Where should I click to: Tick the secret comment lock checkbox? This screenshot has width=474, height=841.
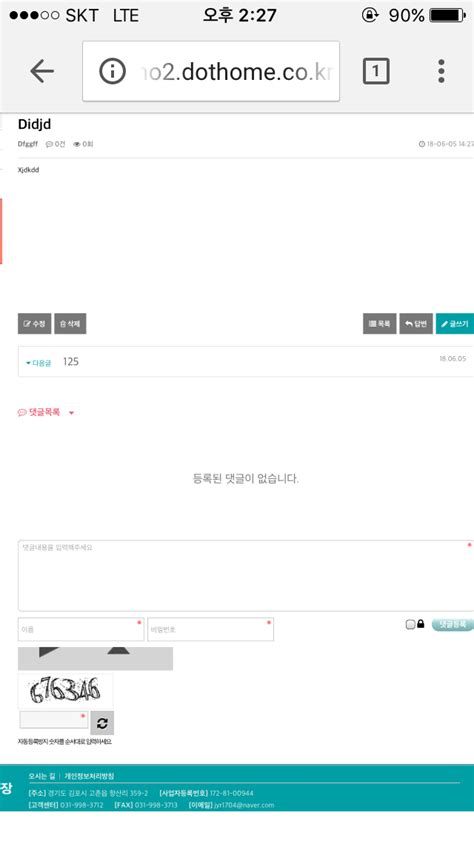click(x=410, y=624)
